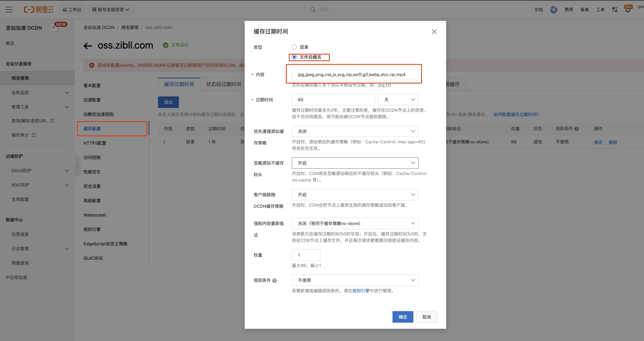打开左侧“HTTPS配置”菜单项

tap(94, 143)
